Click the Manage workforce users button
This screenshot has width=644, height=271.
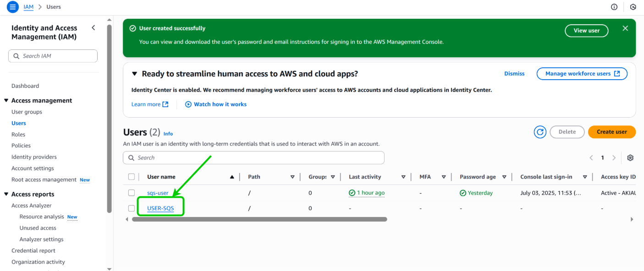[582, 74]
